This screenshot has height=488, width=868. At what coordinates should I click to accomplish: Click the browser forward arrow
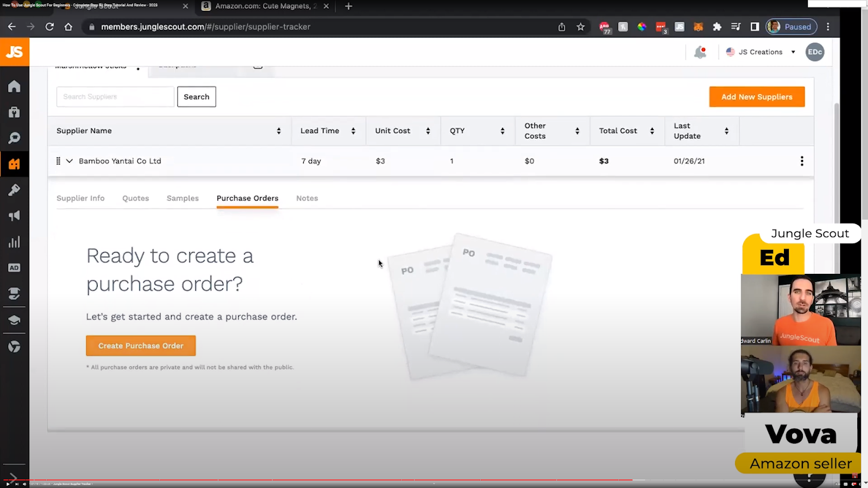30,27
